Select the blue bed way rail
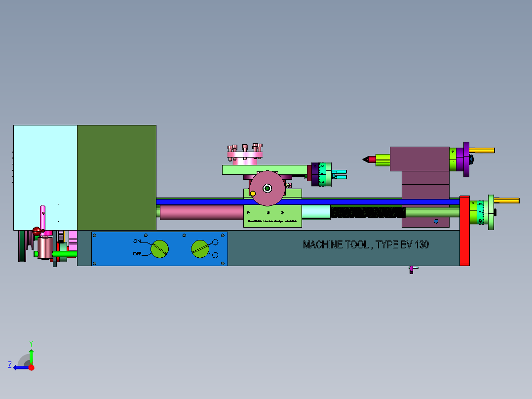The image size is (532, 399). point(308,202)
